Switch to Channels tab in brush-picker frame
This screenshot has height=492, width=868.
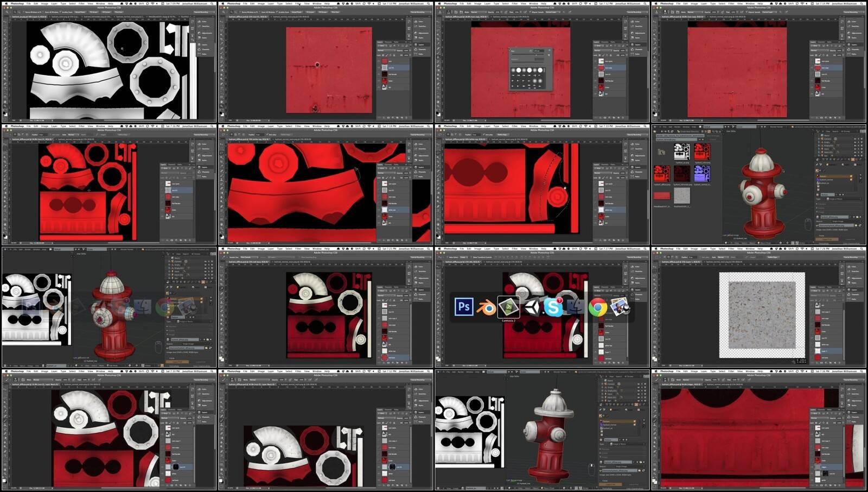point(604,41)
